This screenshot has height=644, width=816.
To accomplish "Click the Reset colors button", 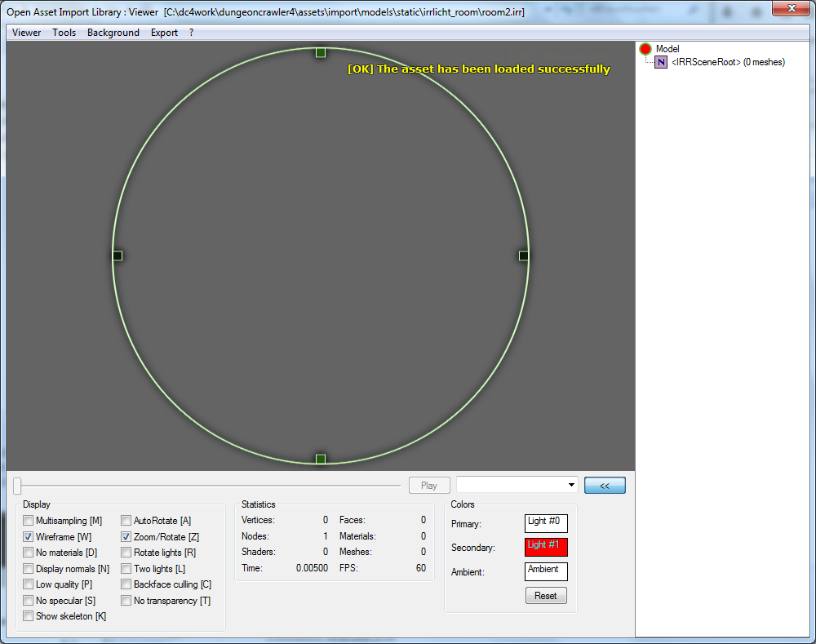I will 546,596.
